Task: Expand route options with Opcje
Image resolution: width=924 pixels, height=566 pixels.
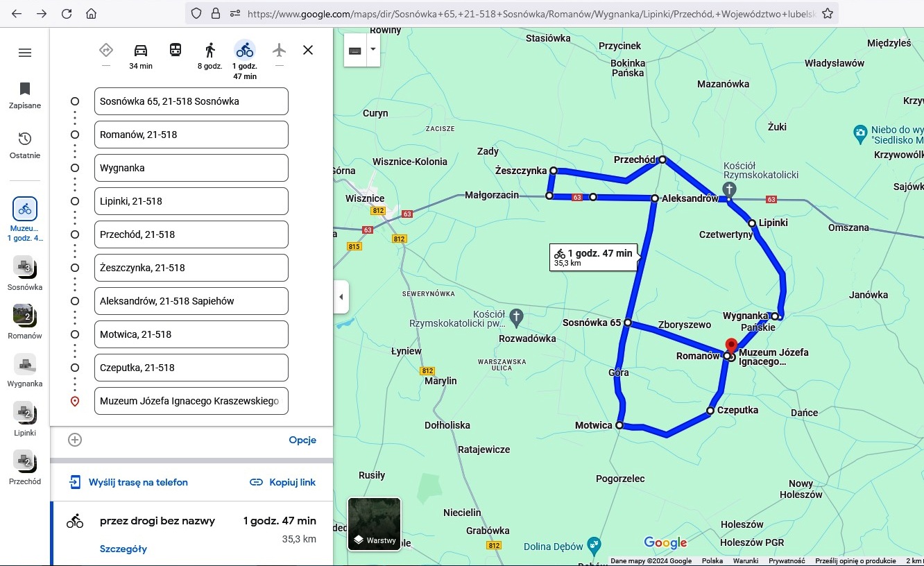Action: tap(302, 440)
